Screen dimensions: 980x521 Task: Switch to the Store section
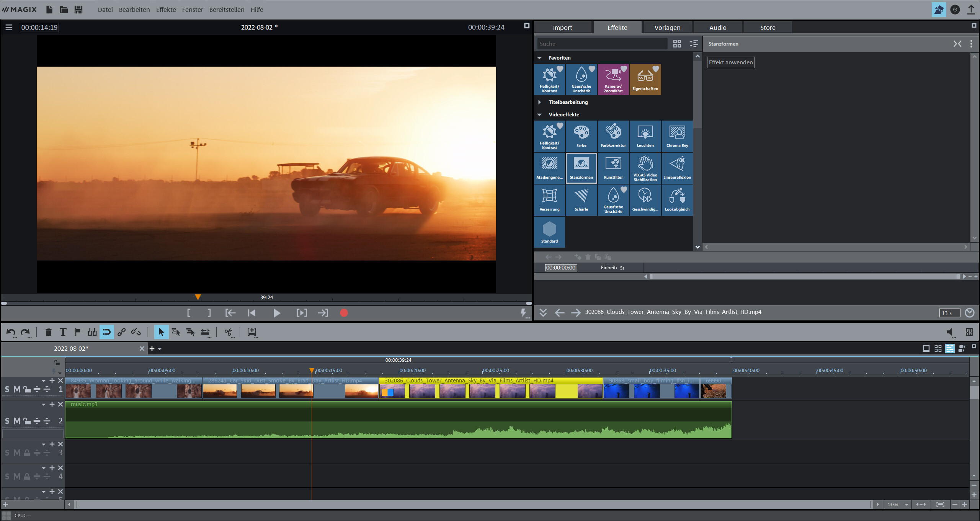point(768,27)
